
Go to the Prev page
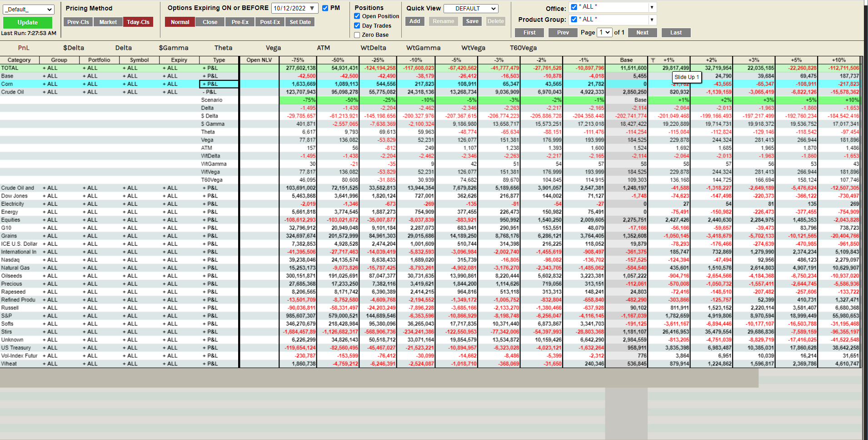(563, 33)
